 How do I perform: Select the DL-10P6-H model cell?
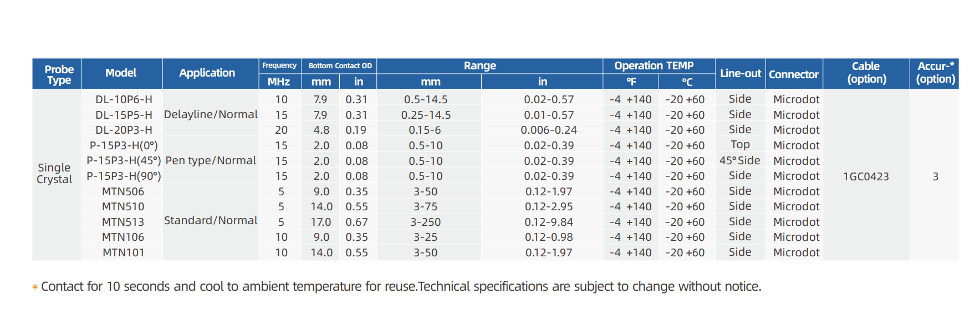point(124,100)
